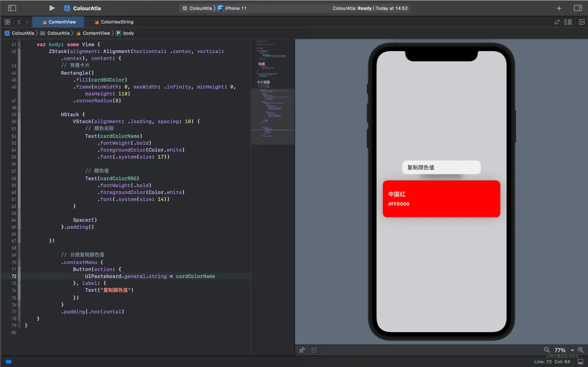Click the // 长按复制颜色值 comment
588x367 pixels.
pos(83,255)
